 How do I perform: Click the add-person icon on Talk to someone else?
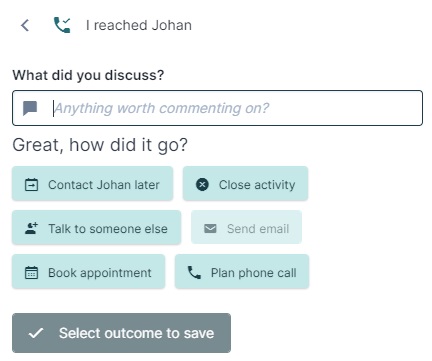pos(32,228)
